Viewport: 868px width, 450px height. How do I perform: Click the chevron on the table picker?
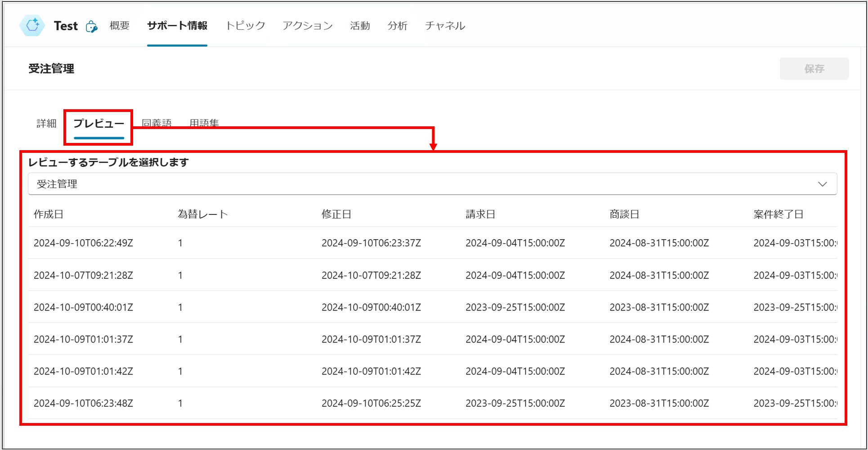(823, 183)
